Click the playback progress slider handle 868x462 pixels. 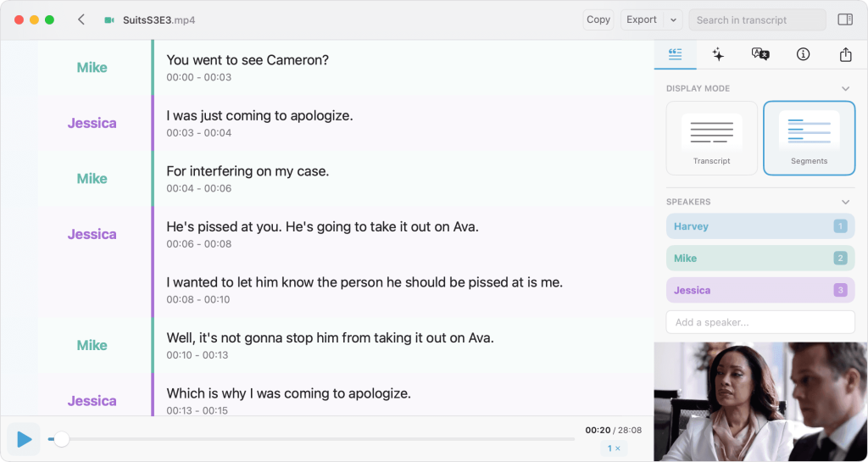(x=61, y=439)
